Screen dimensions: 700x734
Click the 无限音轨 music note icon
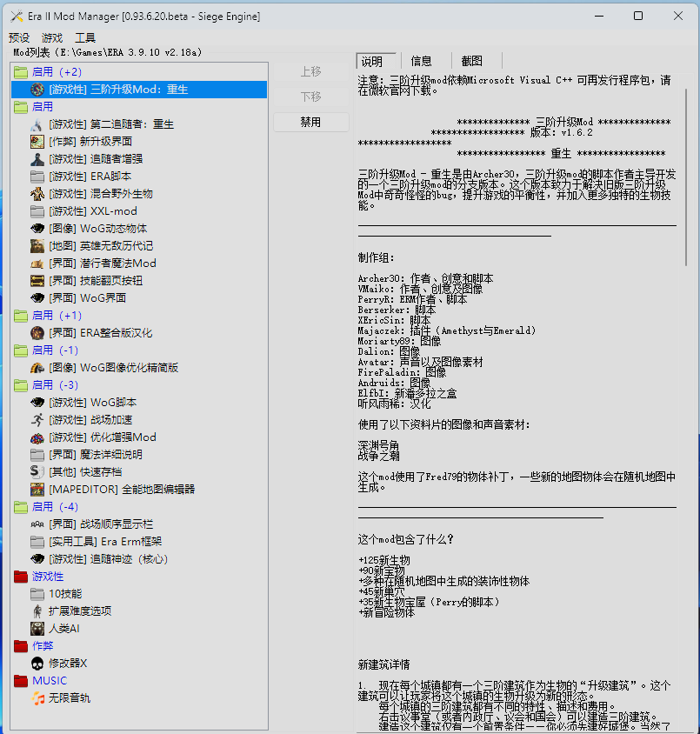coord(37,698)
